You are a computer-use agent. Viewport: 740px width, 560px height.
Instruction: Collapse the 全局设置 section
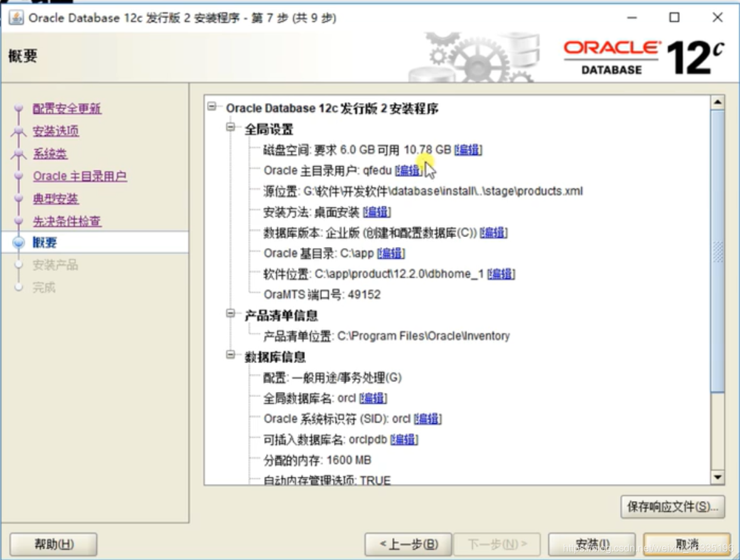(231, 127)
